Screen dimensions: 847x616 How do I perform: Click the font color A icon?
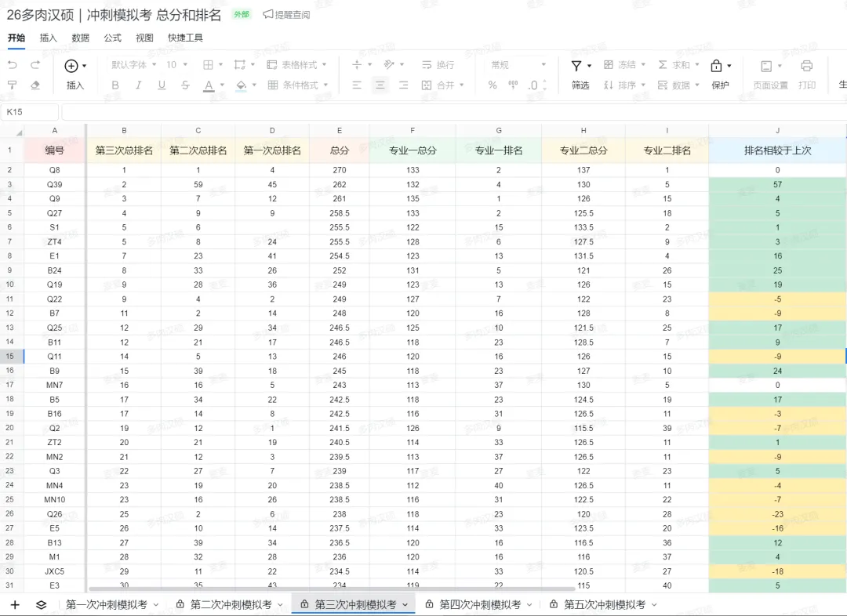coord(209,85)
